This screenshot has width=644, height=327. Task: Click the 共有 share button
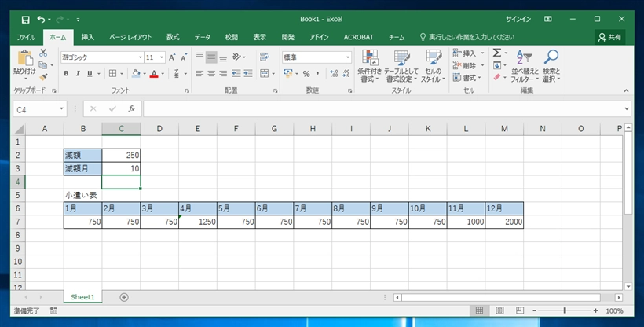coord(610,37)
